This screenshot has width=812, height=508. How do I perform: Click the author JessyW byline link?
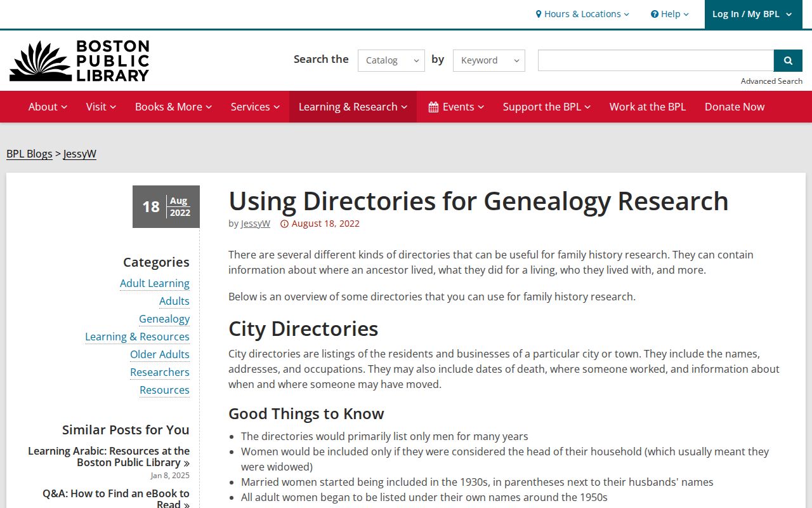[x=256, y=224]
